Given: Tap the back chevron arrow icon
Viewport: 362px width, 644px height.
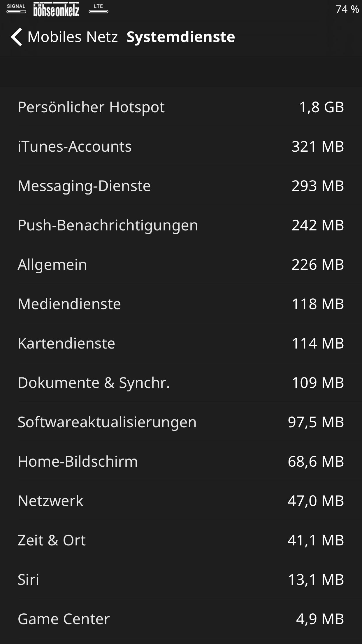Looking at the screenshot, I should (16, 37).
